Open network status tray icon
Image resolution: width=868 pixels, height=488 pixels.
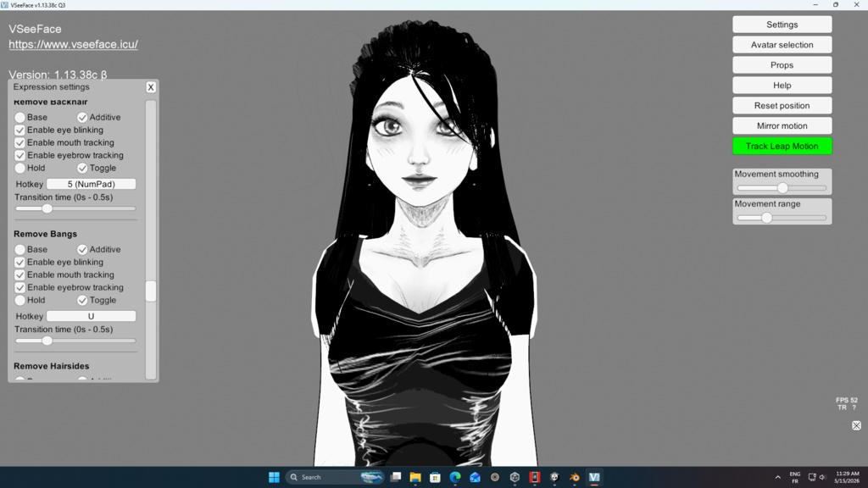pyautogui.click(x=812, y=477)
